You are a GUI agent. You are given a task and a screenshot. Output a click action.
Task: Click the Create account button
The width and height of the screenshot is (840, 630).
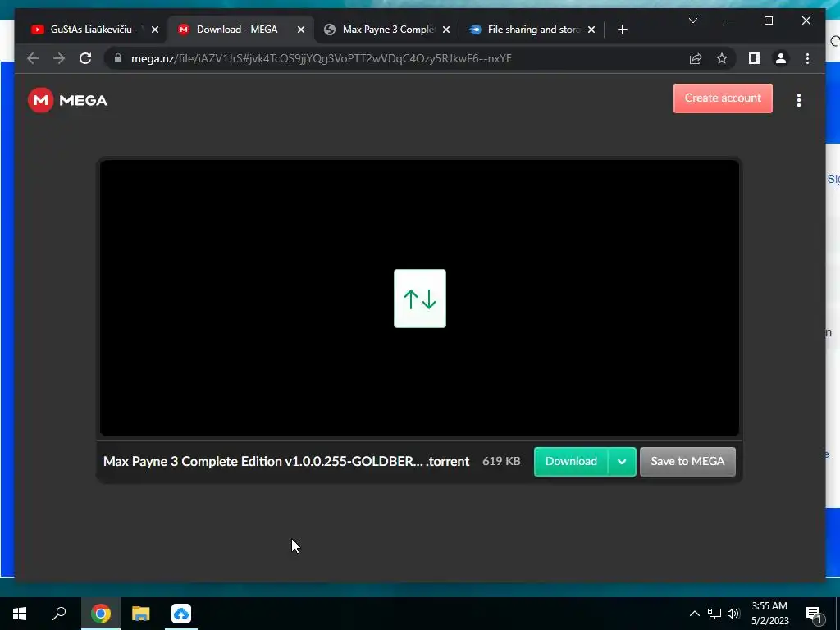(723, 98)
